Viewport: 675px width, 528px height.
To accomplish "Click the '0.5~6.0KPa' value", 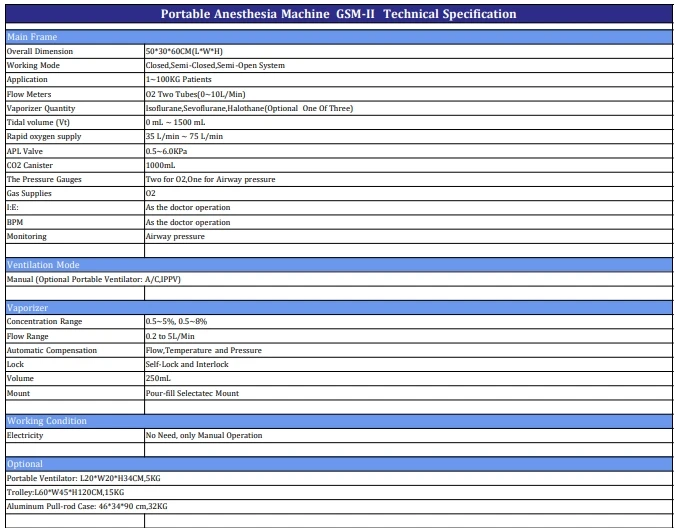I will [x=166, y=151].
